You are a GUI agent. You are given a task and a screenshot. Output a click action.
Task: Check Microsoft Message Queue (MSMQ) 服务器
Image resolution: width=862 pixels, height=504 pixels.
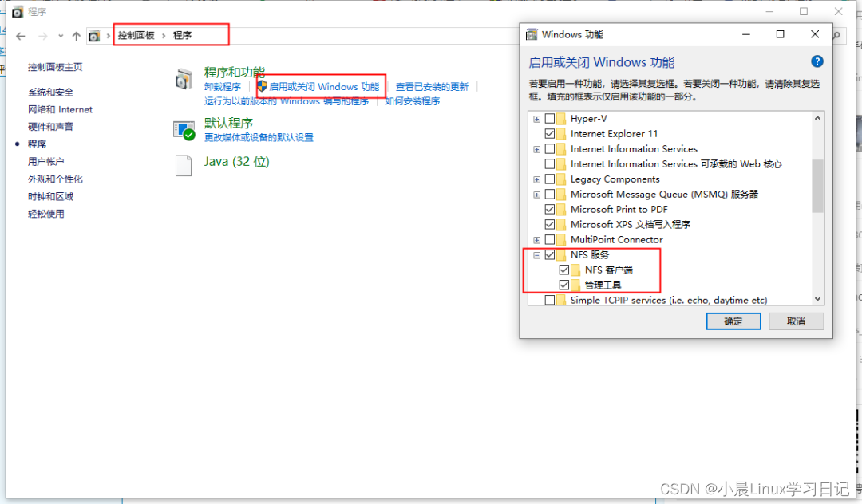coord(550,195)
